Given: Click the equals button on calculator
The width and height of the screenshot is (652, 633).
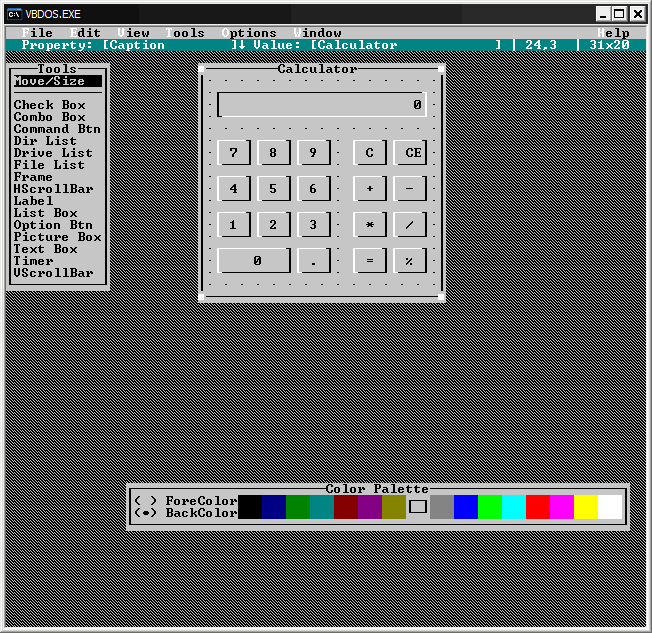Looking at the screenshot, I should click(369, 260).
